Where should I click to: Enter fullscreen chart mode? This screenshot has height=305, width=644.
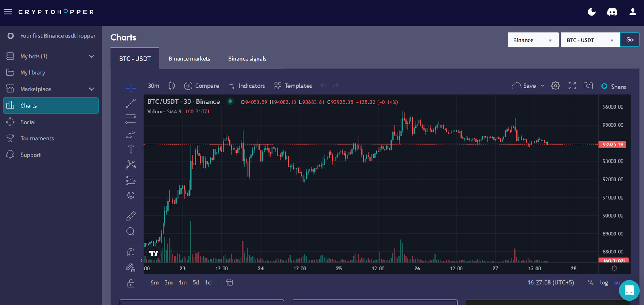pos(572,86)
